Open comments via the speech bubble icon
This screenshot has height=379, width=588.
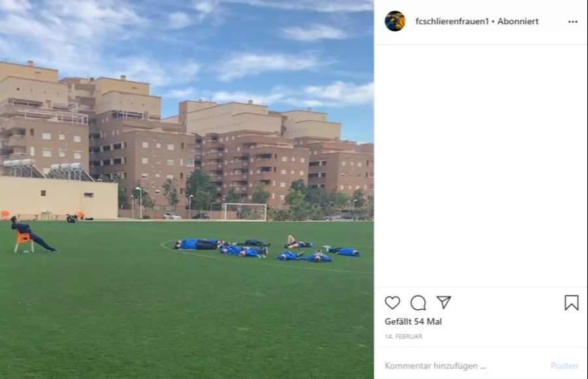pos(417,303)
